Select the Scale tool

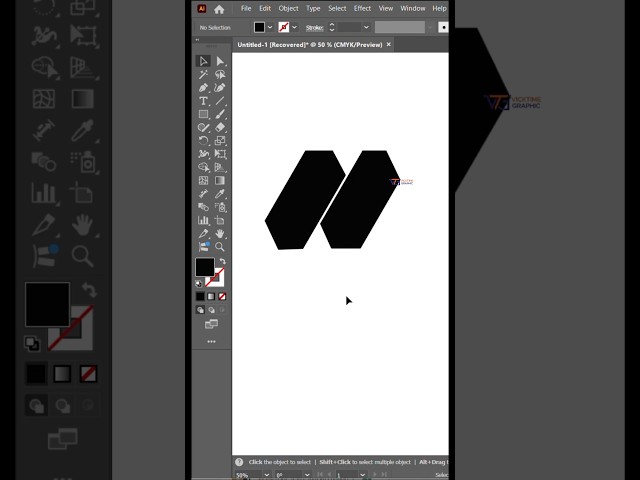(220, 141)
